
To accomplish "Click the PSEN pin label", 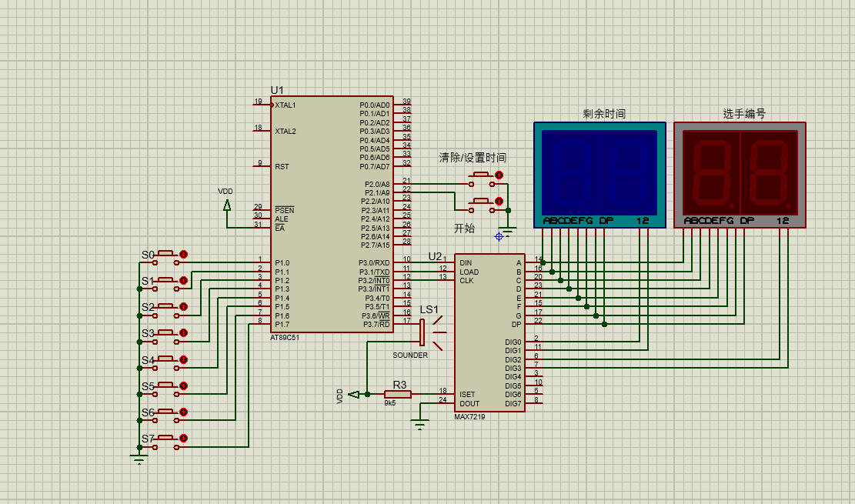I will point(285,211).
